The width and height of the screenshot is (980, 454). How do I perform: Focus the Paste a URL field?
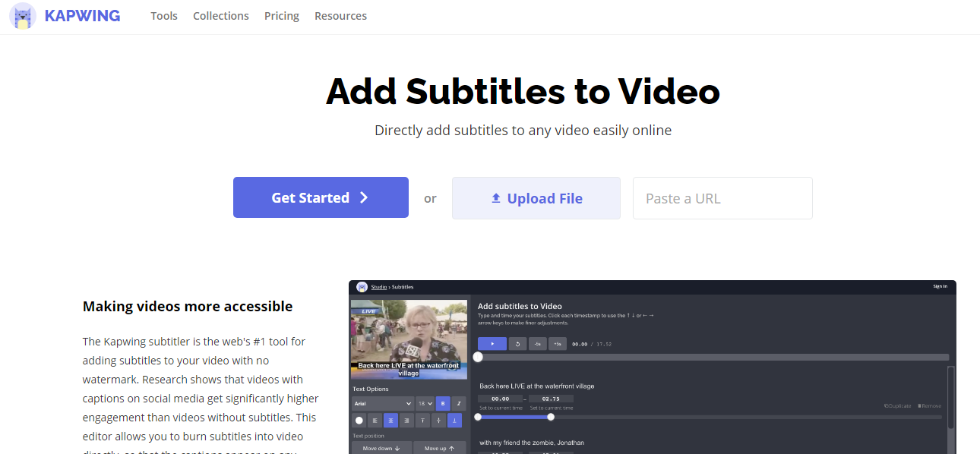click(722, 198)
